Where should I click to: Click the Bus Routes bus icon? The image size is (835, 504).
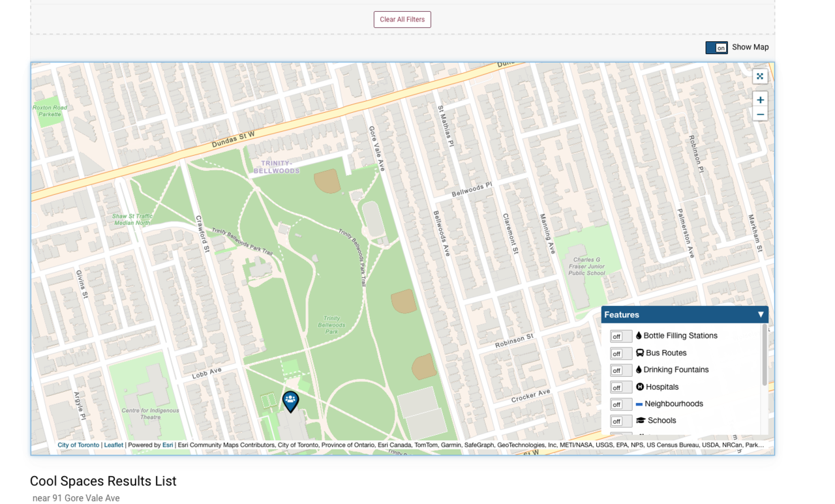(640, 353)
